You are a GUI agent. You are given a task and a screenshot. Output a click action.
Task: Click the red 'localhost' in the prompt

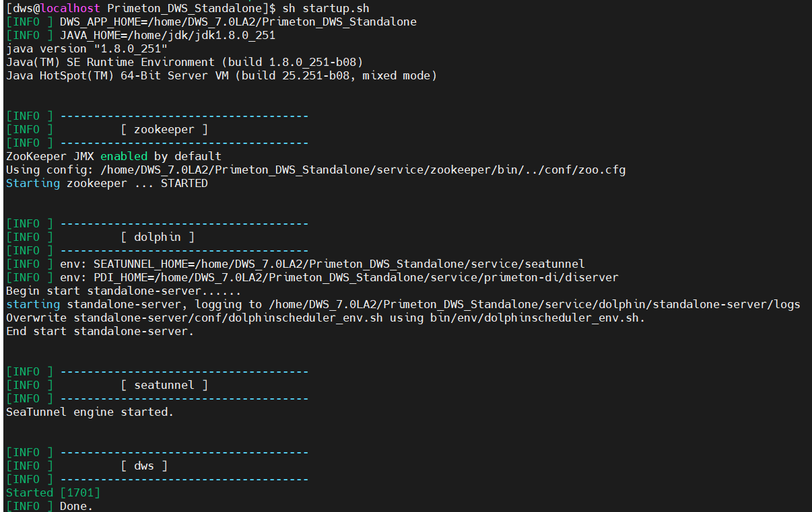click(70, 8)
